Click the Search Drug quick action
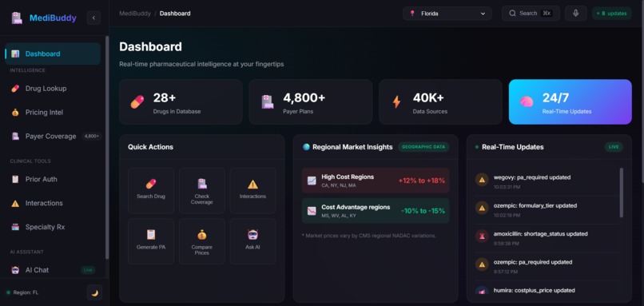The height and width of the screenshot is (306, 644). [x=151, y=191]
